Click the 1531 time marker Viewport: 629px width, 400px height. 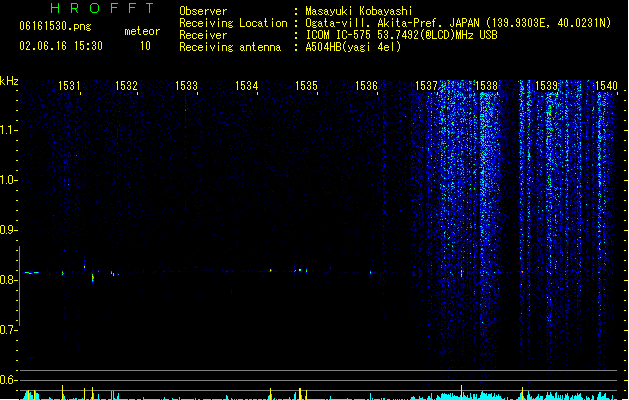click(x=69, y=86)
